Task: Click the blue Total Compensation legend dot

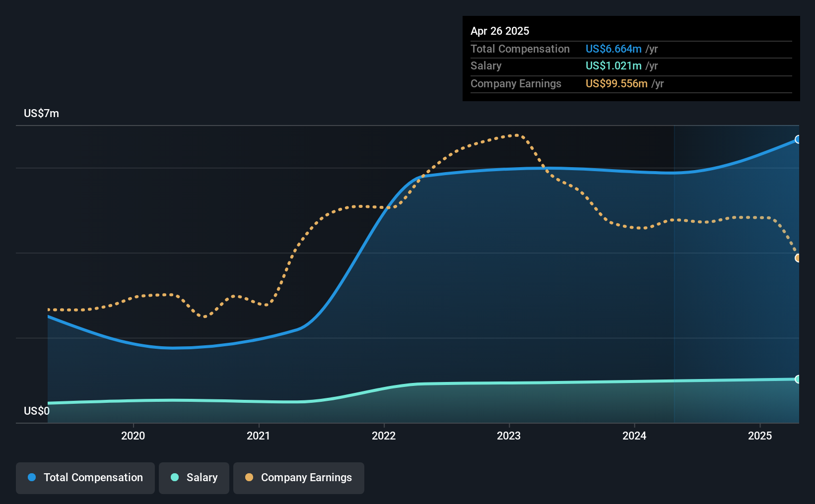Action: pos(32,477)
